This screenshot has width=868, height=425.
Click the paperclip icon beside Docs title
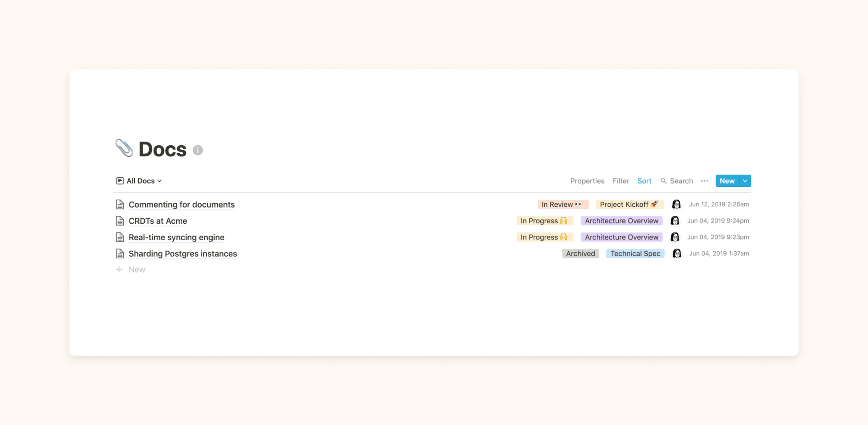point(124,148)
